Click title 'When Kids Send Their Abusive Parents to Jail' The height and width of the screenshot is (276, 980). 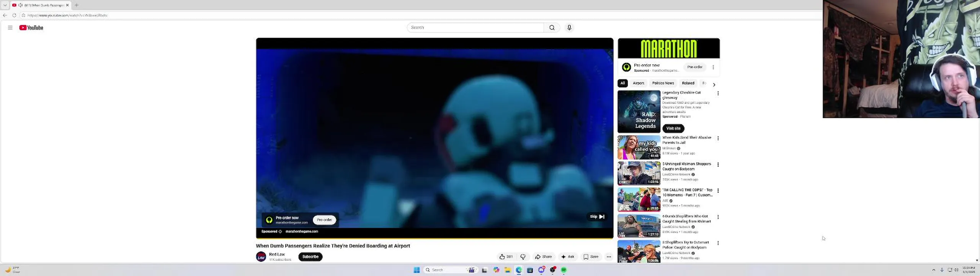(687, 140)
